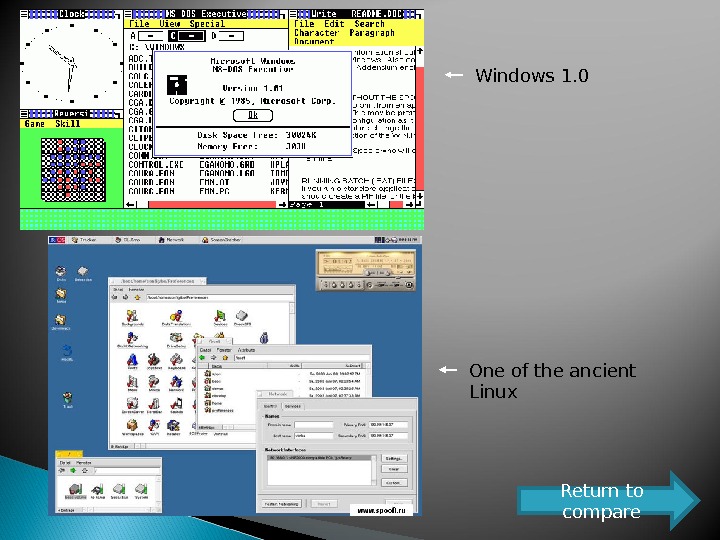Click green arrow in bottom-left small window
This screenshot has width=720, height=540.
pyautogui.click(x=73, y=471)
